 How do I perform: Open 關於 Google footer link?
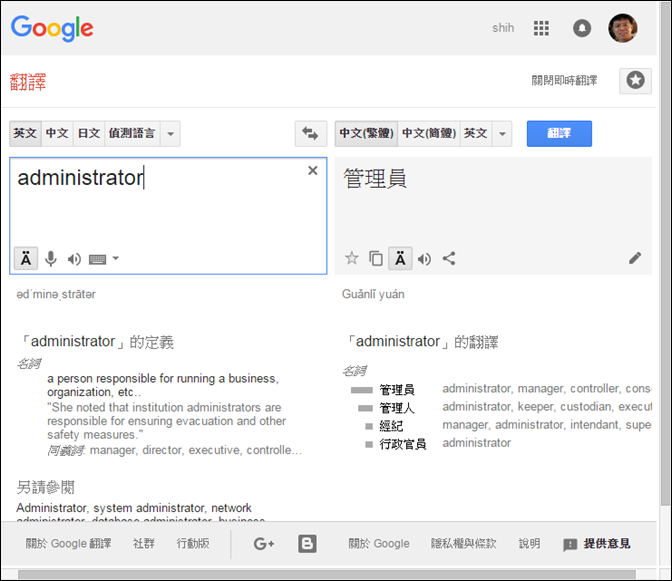379,544
